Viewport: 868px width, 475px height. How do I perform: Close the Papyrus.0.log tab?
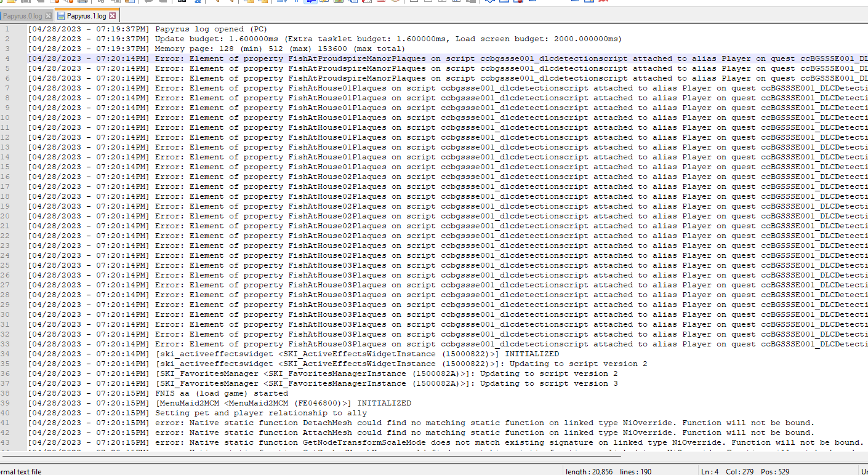tap(48, 15)
